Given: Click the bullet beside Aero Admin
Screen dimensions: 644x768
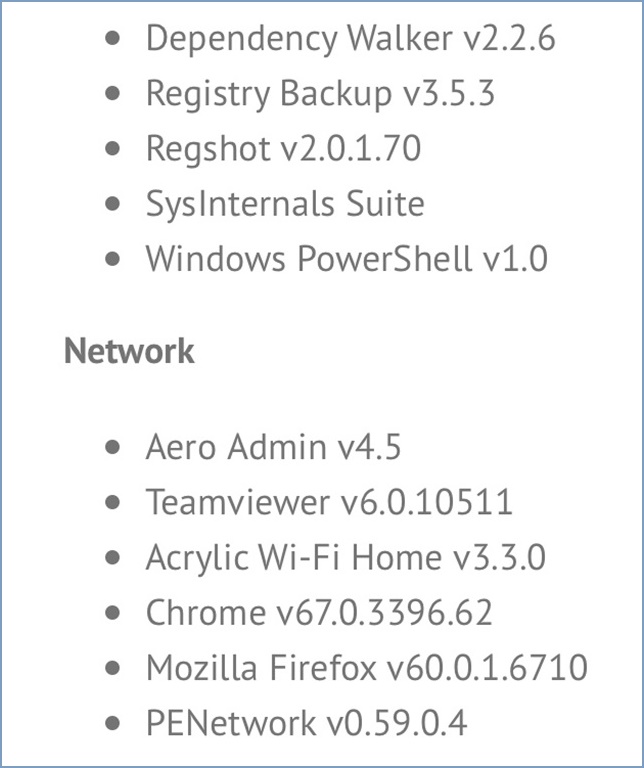Looking at the screenshot, I should (x=113, y=447).
